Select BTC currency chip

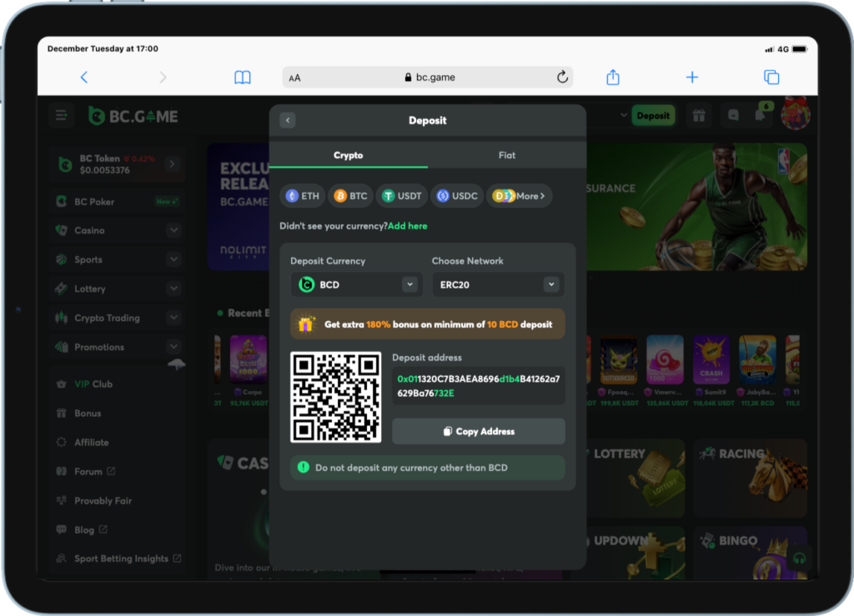coord(350,196)
